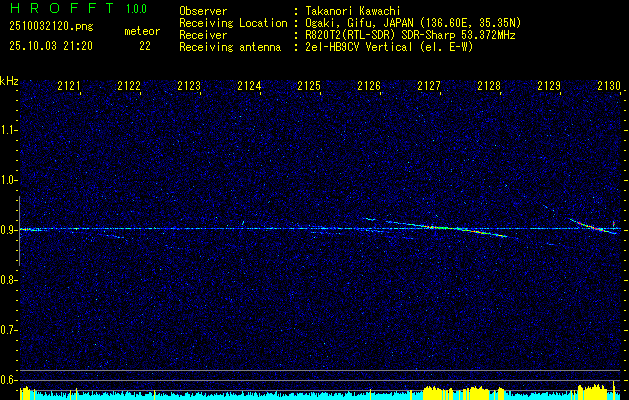Click the 2125 time marker
Image resolution: width=629 pixels, height=400 pixels.
pos(309,85)
